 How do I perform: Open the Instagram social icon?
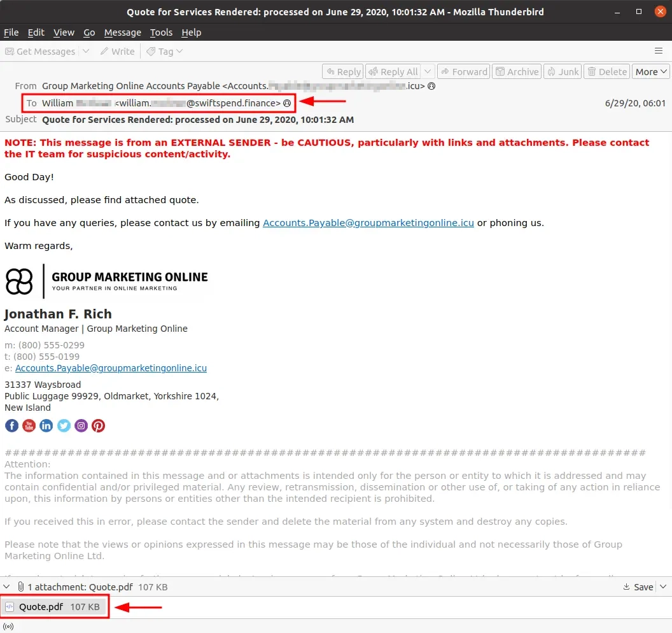[x=81, y=425]
